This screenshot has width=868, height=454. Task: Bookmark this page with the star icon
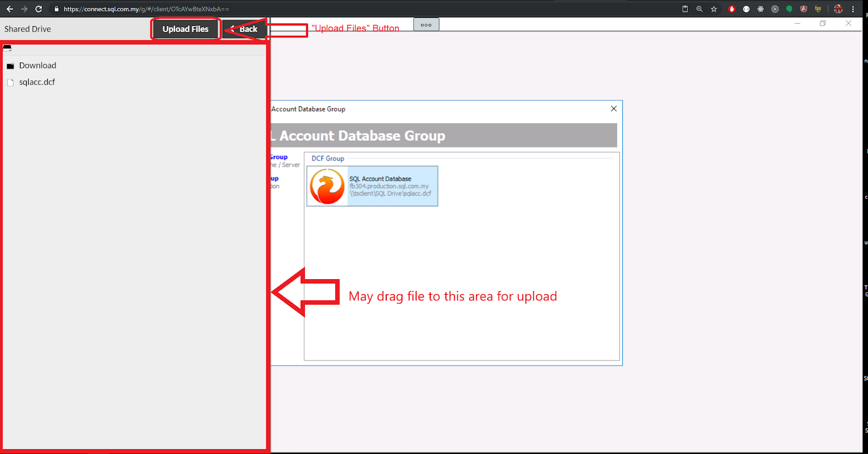714,9
